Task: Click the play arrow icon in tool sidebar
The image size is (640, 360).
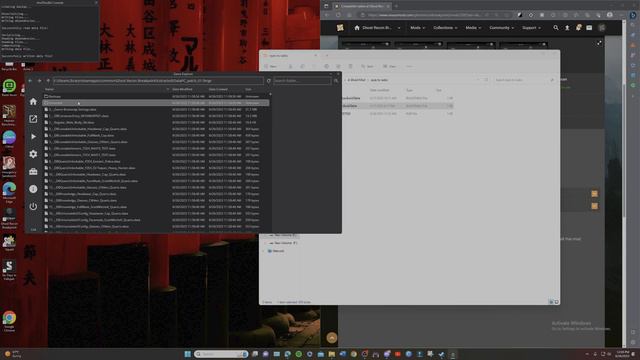Action: [x=33, y=136]
